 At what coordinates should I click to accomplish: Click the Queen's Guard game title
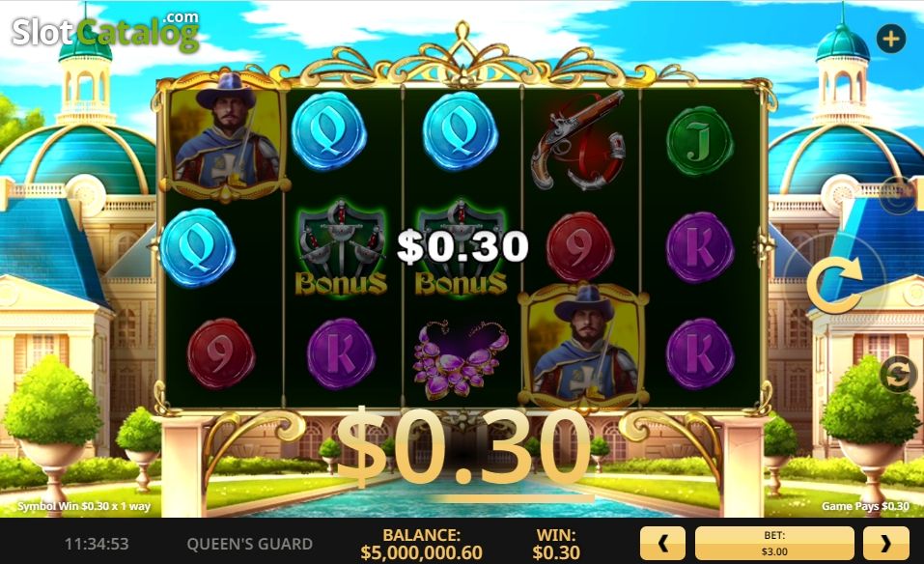(x=250, y=544)
